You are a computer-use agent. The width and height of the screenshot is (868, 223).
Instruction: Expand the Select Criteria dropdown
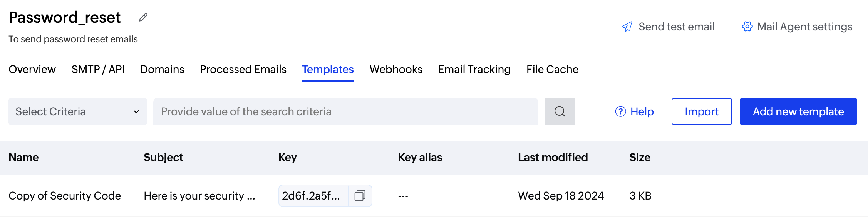coord(78,111)
